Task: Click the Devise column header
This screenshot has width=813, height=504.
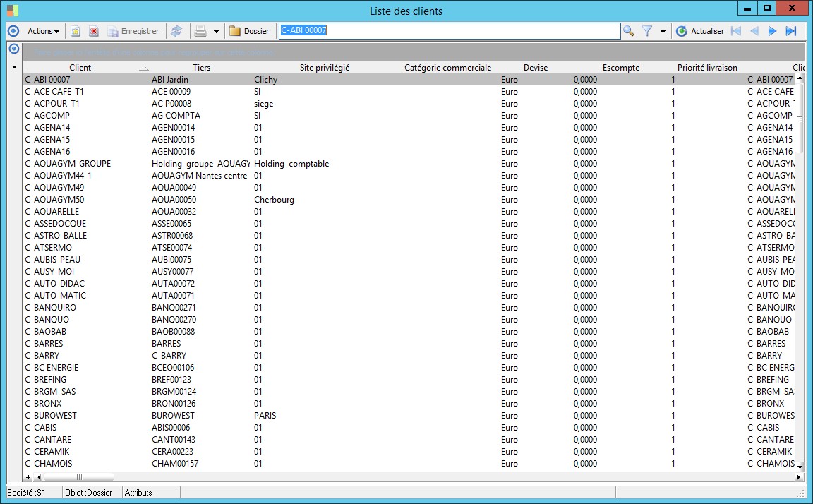Action: [536, 68]
